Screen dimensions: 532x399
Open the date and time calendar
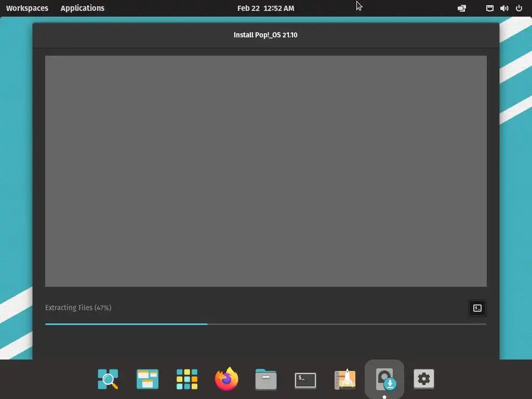[x=265, y=8]
